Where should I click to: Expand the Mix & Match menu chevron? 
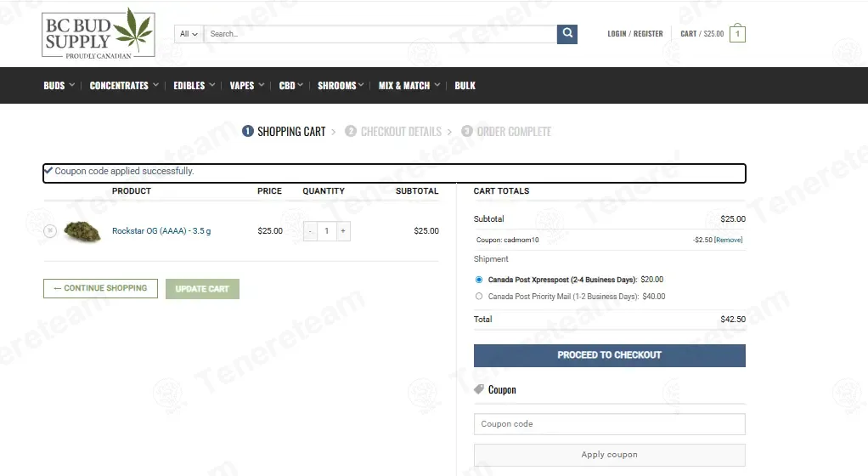tap(437, 85)
